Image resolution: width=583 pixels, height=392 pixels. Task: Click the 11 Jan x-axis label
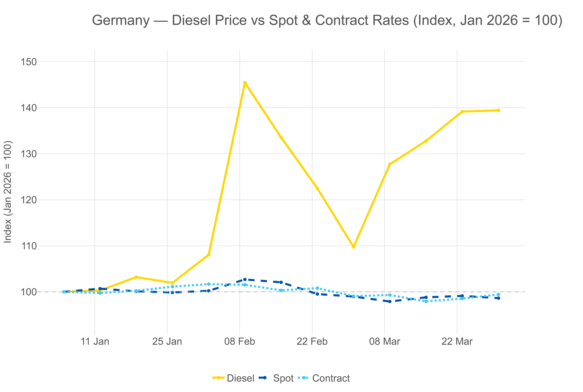click(95, 342)
